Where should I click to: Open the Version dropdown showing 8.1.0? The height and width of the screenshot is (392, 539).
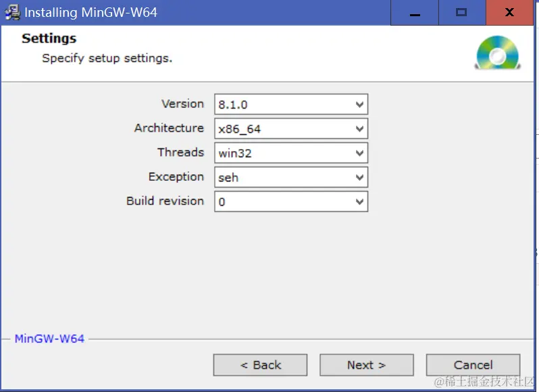tap(291, 104)
